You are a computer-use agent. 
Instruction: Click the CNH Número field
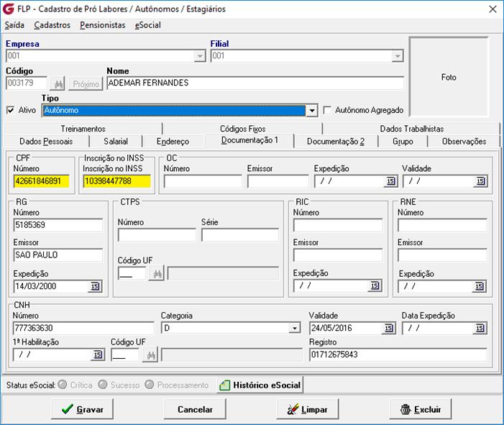coord(83,328)
